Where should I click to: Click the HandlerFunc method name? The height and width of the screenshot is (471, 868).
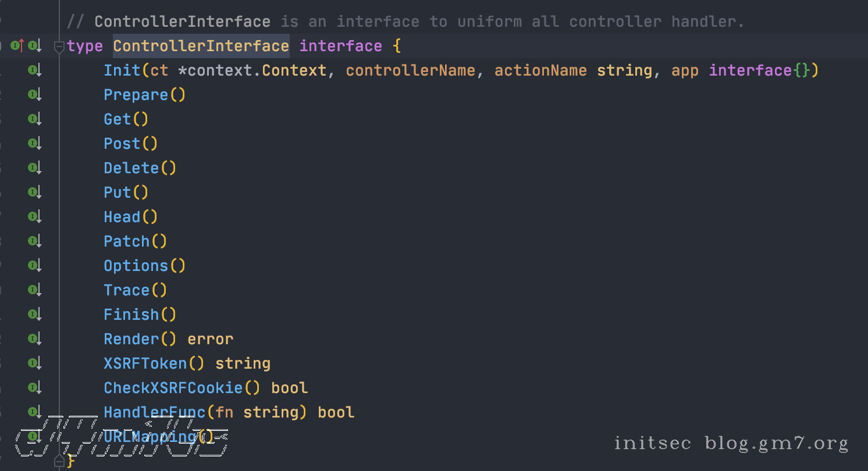tap(154, 412)
